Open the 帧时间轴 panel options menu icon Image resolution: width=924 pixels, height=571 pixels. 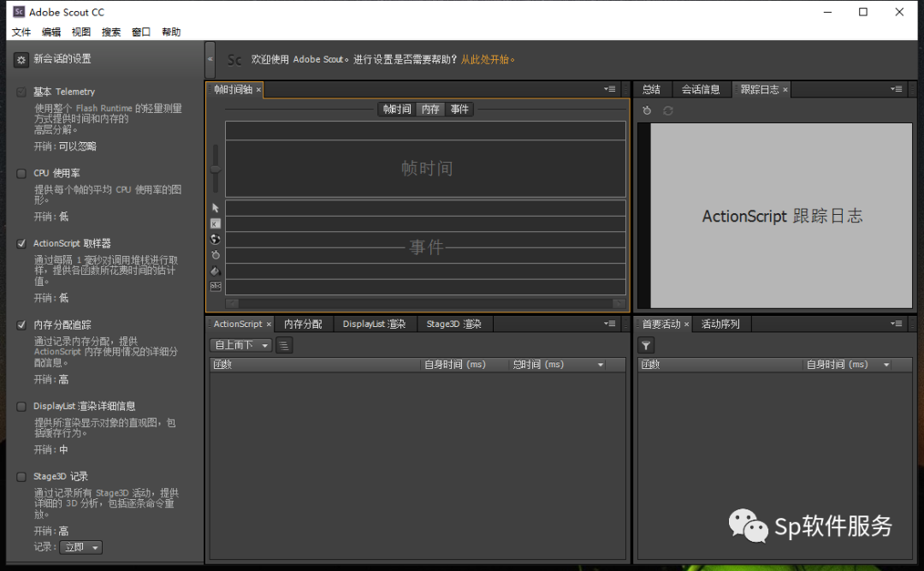click(x=609, y=89)
